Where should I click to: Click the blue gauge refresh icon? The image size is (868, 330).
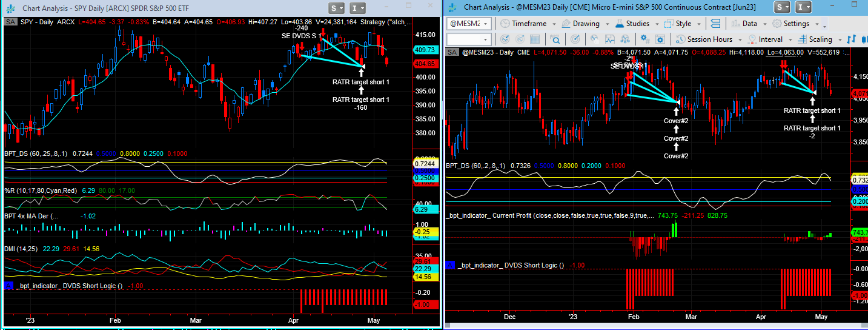pos(505,39)
